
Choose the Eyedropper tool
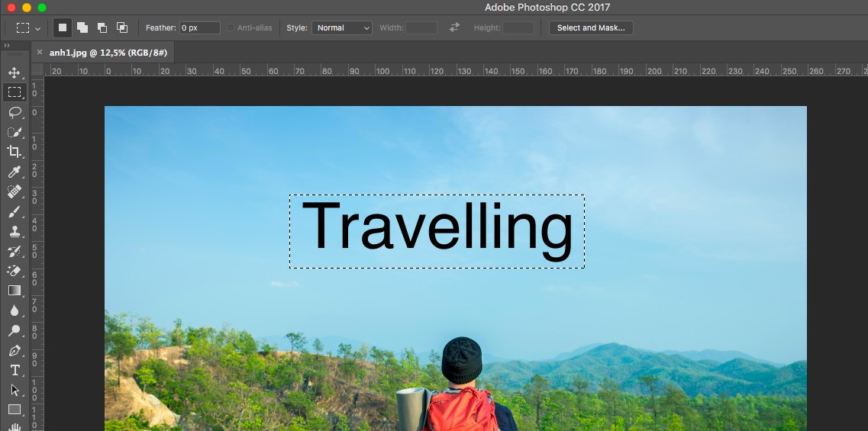tap(15, 172)
